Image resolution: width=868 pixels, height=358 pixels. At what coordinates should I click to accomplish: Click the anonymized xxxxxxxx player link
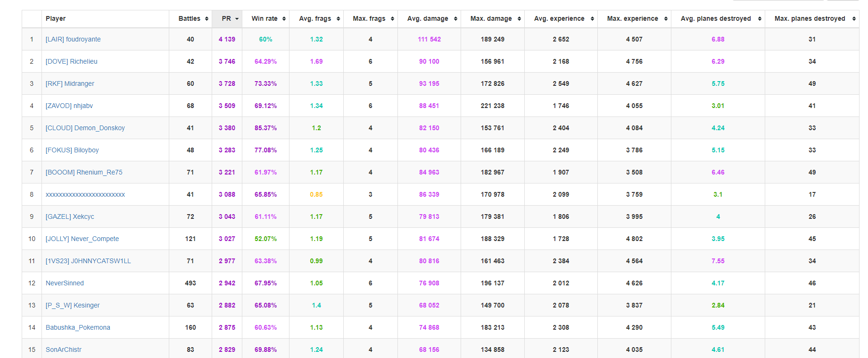point(85,194)
